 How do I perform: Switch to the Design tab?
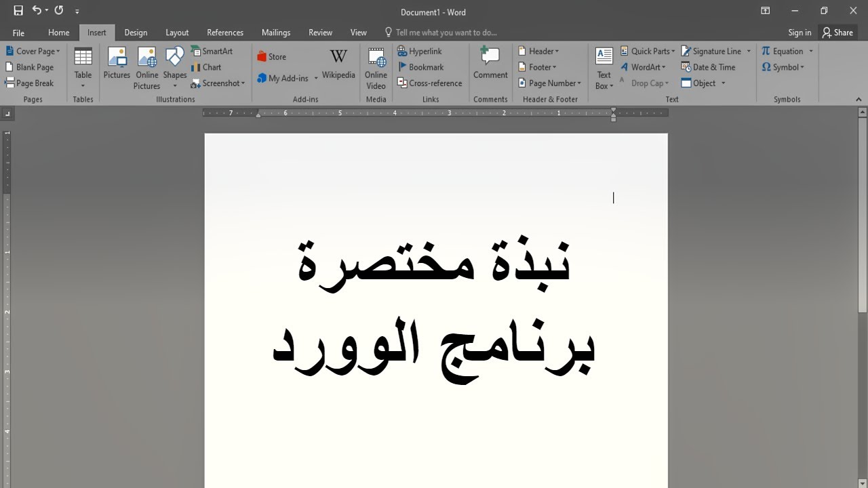pyautogui.click(x=136, y=33)
